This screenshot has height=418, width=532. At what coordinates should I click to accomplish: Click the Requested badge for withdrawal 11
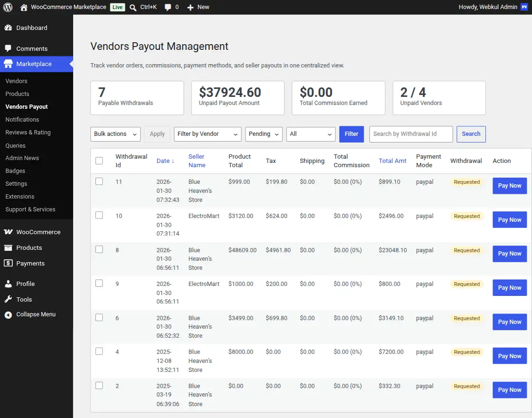(467, 182)
